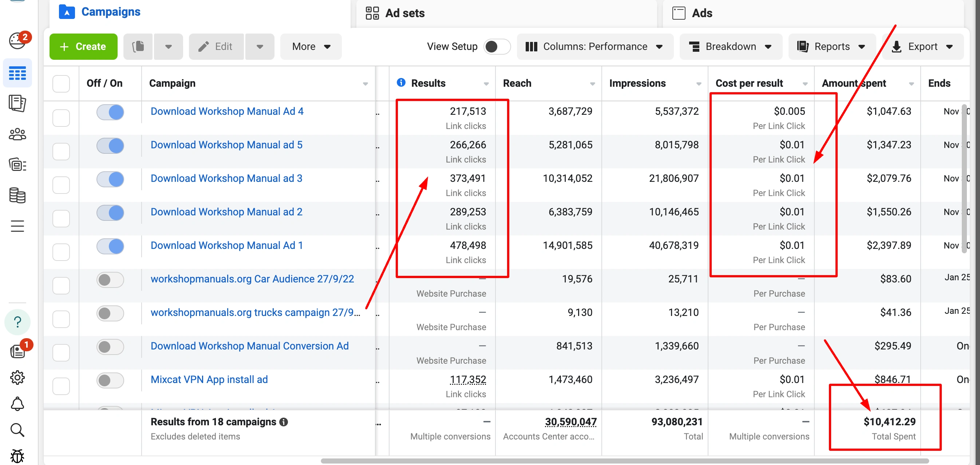Click the green Create button

83,46
